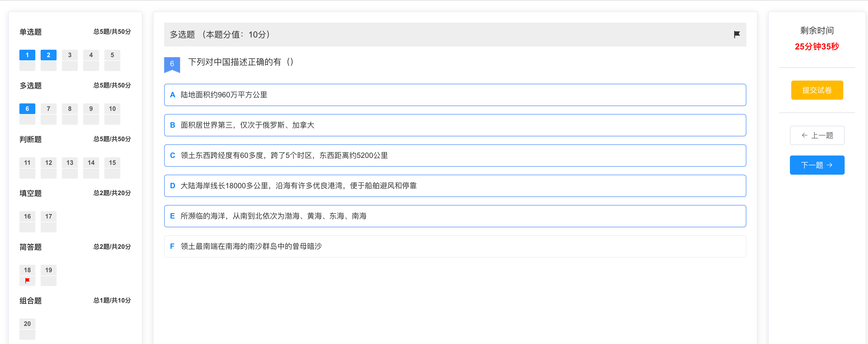Click the 剩余时间 label
The height and width of the screenshot is (344, 868).
pos(817,31)
